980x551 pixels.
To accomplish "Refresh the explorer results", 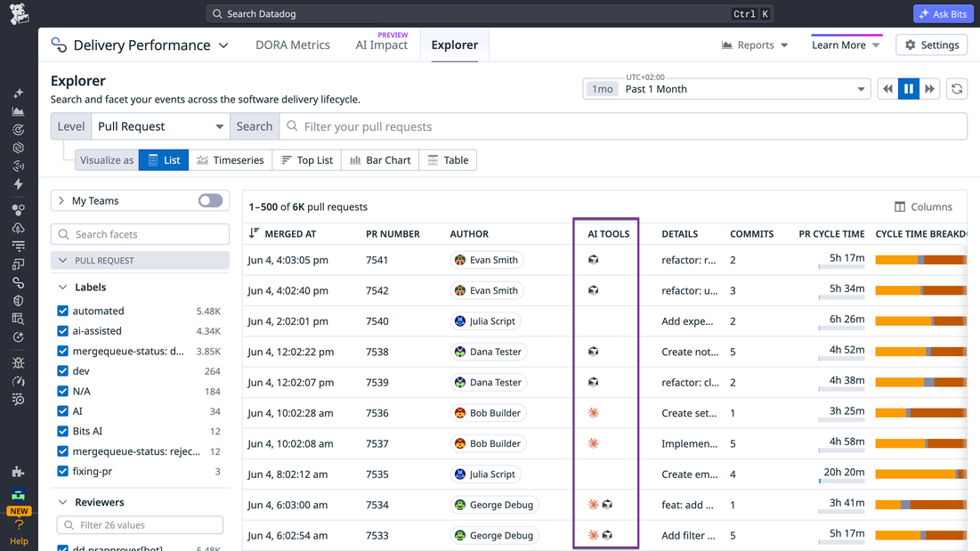I will tap(957, 89).
